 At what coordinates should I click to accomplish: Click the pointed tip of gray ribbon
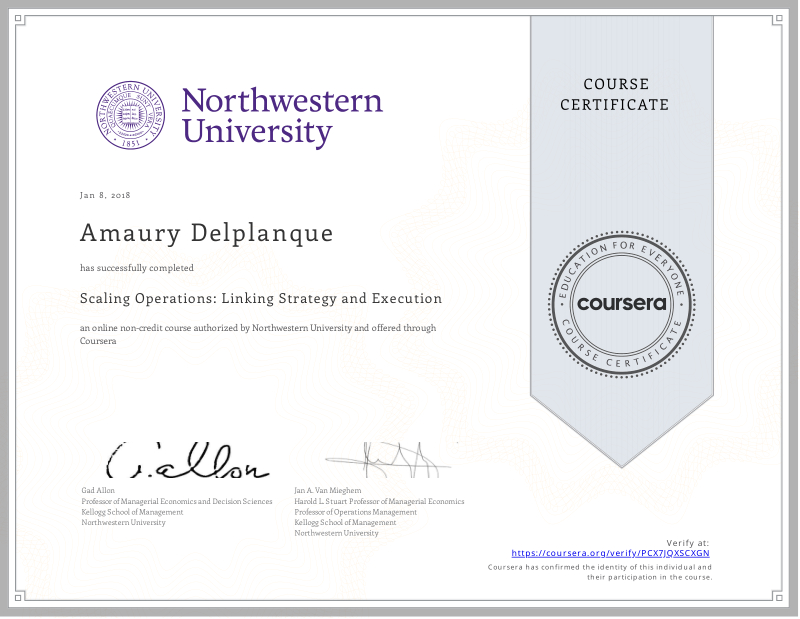point(621,462)
